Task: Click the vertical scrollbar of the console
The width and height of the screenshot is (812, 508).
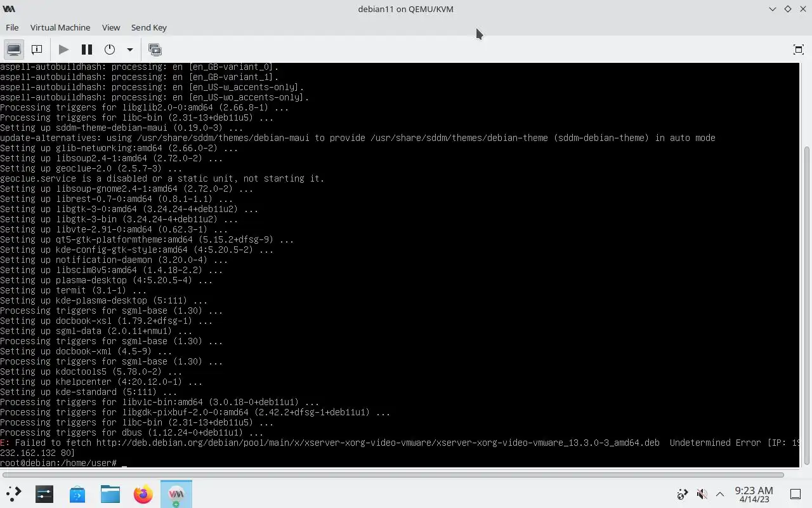Action: coord(807,305)
